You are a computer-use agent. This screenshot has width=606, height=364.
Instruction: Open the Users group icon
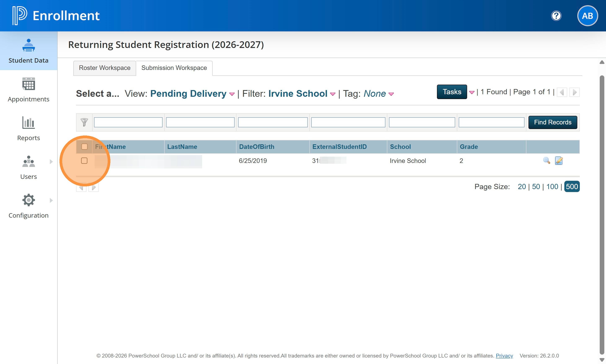pos(28,161)
